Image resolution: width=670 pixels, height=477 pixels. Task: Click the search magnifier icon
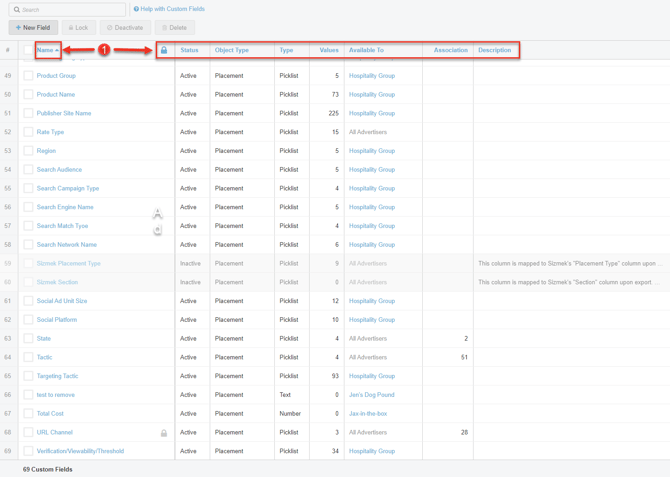[x=17, y=9]
